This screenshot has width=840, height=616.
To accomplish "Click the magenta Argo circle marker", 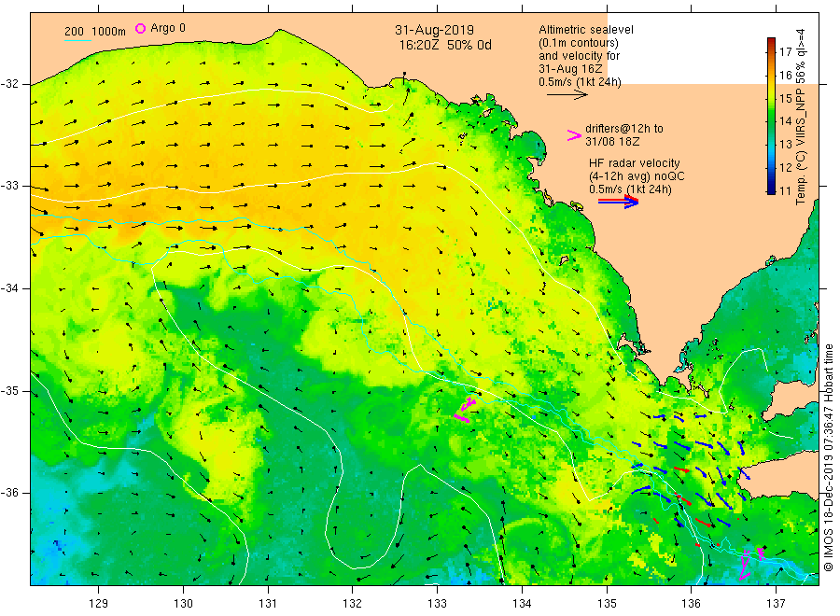I will (140, 28).
